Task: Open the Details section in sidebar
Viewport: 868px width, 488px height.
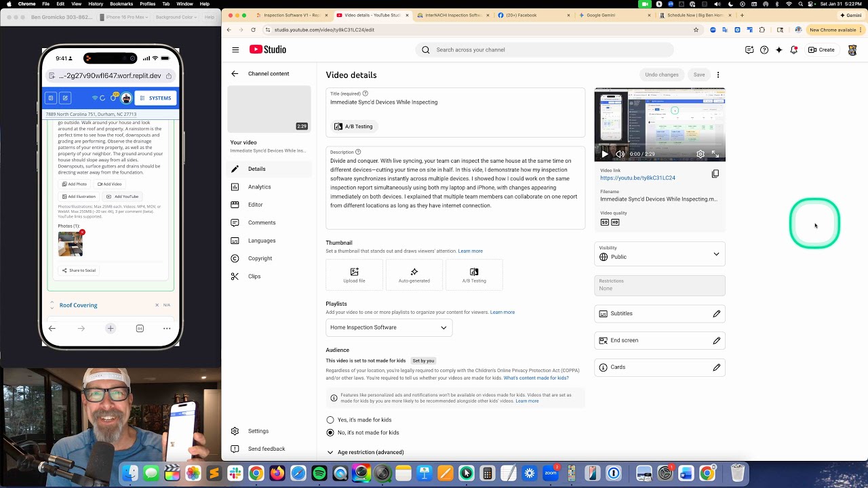Action: pyautogui.click(x=269, y=169)
